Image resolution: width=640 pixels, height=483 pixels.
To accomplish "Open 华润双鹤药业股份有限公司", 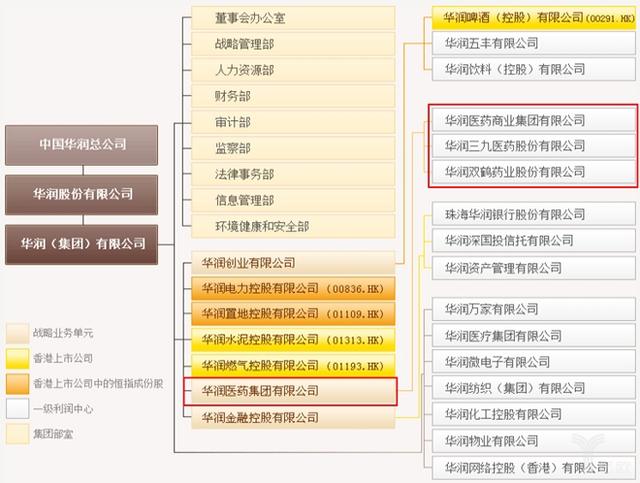I will tap(534, 172).
